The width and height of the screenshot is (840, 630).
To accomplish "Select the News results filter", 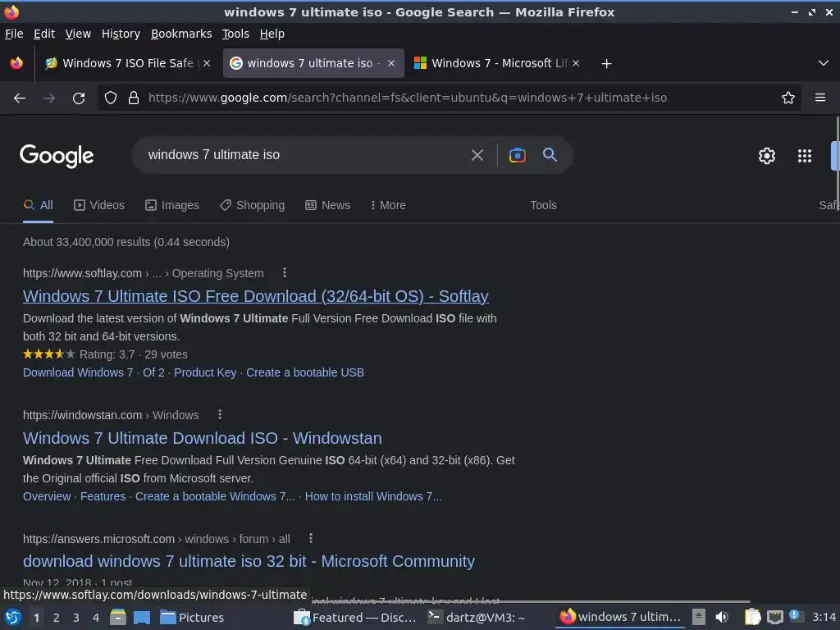I will tap(328, 205).
